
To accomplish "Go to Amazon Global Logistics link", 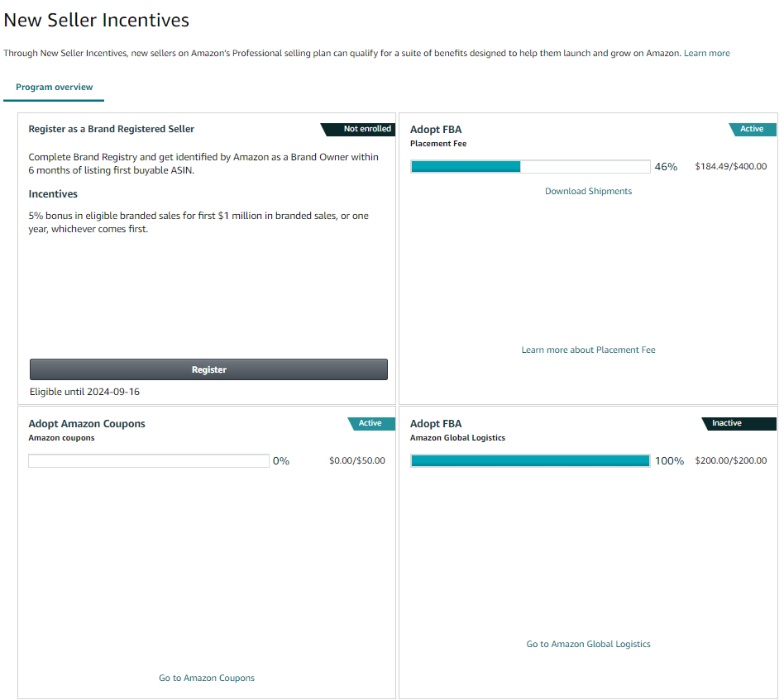I will coord(588,644).
